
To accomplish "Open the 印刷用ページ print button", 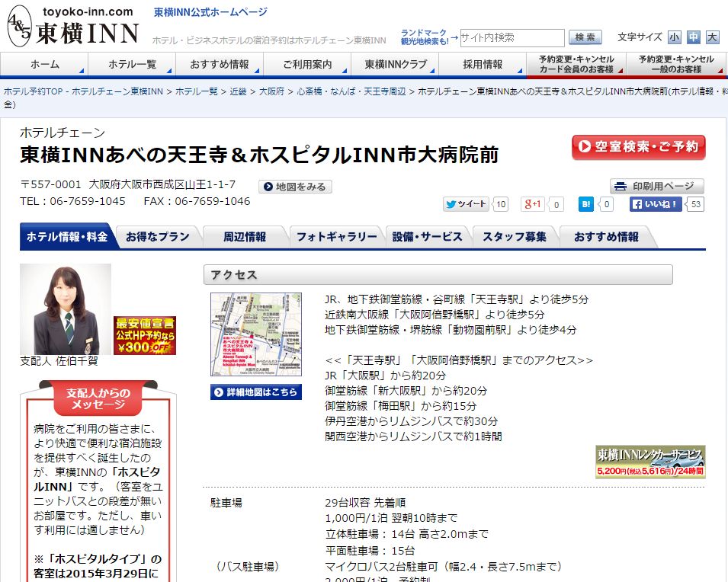I will (x=657, y=186).
